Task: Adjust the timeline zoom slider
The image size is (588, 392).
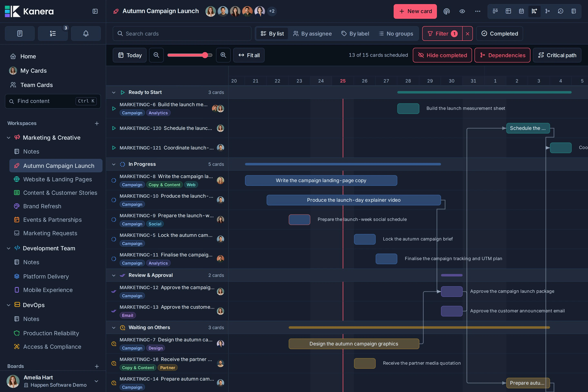Action: [x=190, y=55]
